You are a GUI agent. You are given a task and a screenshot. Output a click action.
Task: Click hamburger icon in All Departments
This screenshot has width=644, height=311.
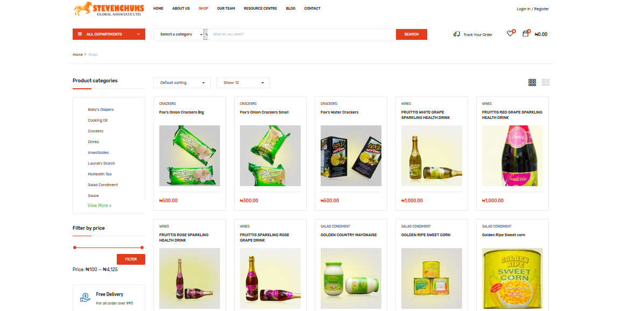pyautogui.click(x=80, y=34)
